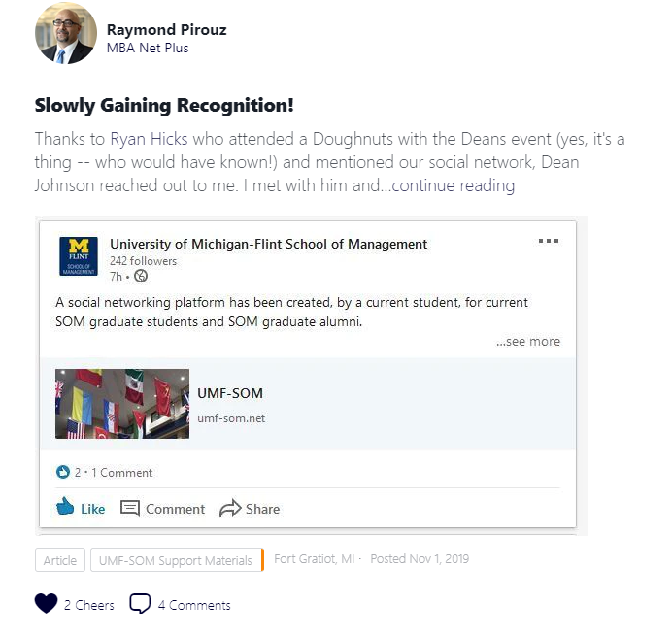Click the University of Michigan-Flint logo
The height and width of the screenshot is (631, 672).
pos(78,257)
